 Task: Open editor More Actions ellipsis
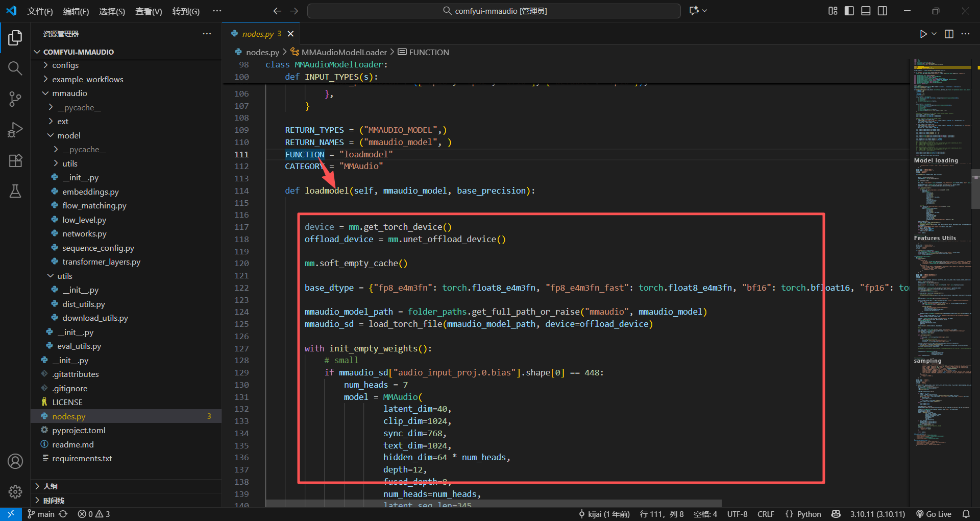965,34
